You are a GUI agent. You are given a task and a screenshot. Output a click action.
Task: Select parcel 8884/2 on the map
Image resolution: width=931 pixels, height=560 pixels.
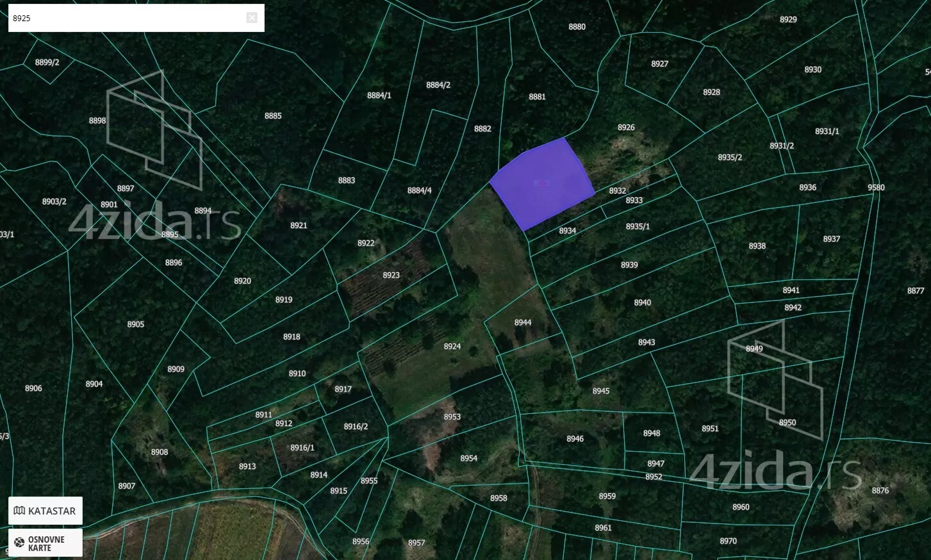click(438, 85)
